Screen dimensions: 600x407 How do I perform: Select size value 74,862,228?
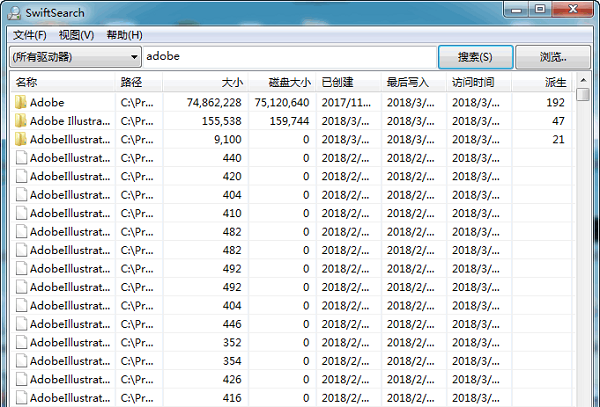(214, 103)
